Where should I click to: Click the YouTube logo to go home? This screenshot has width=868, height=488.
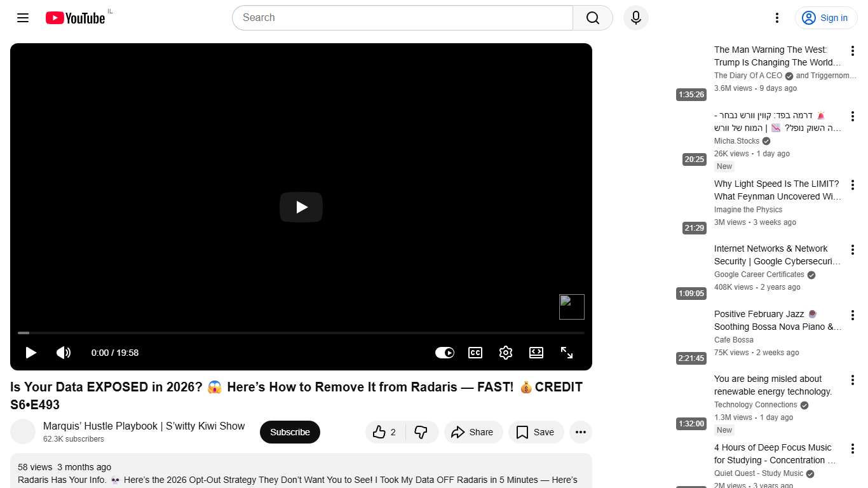[75, 18]
